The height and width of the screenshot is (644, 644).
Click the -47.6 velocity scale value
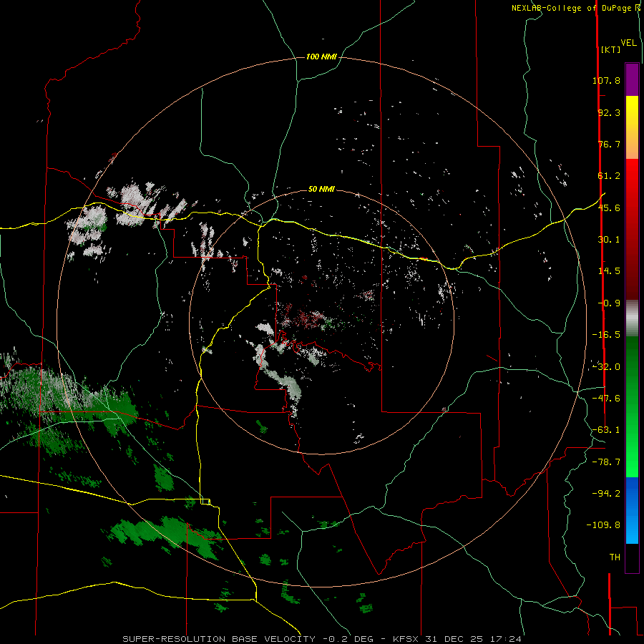606,399
